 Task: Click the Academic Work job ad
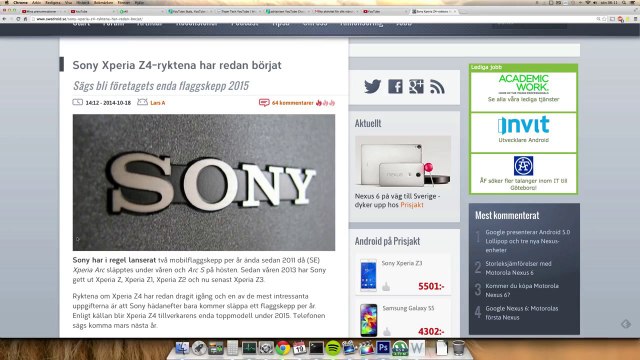(523, 91)
